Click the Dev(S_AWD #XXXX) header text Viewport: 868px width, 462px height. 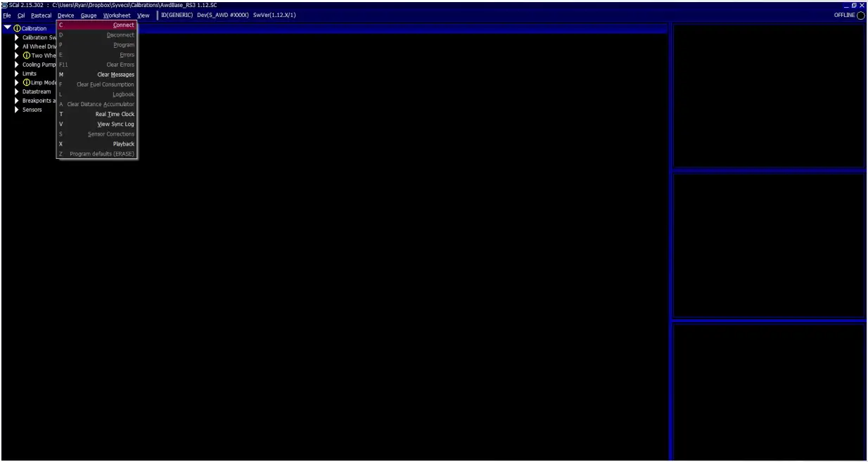223,15
